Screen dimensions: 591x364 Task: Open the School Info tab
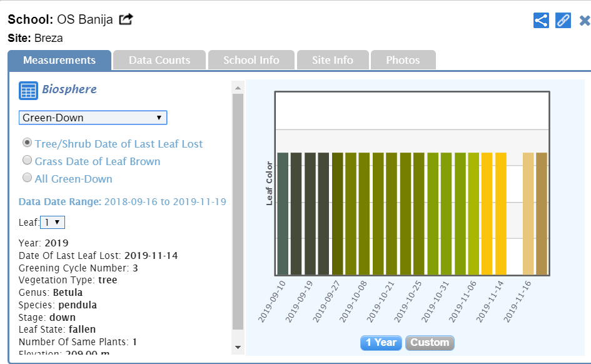tap(251, 60)
